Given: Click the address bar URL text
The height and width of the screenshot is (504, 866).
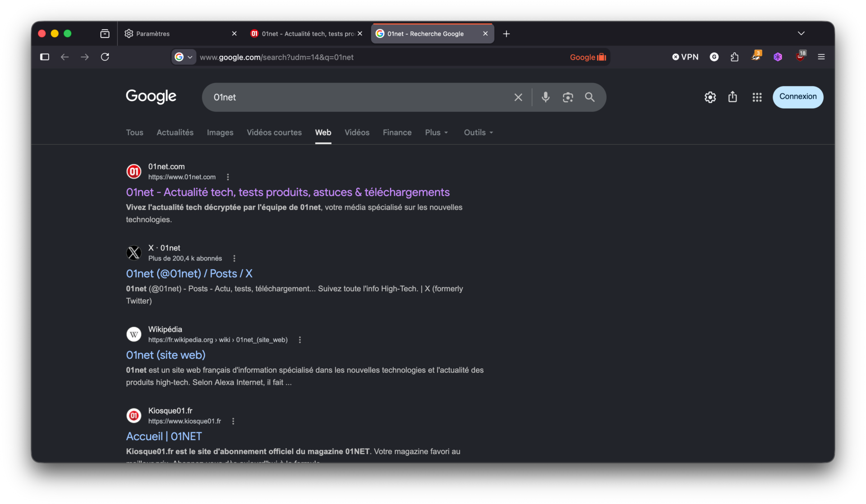Looking at the screenshot, I should point(276,57).
